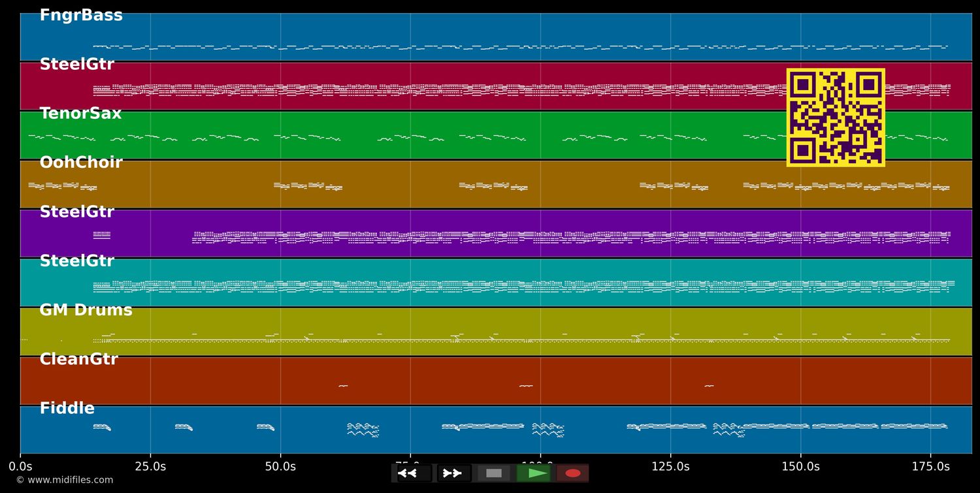Screen dimensions: 980x493
Task: Click the purple SteelGtr track label
Action: (76, 212)
